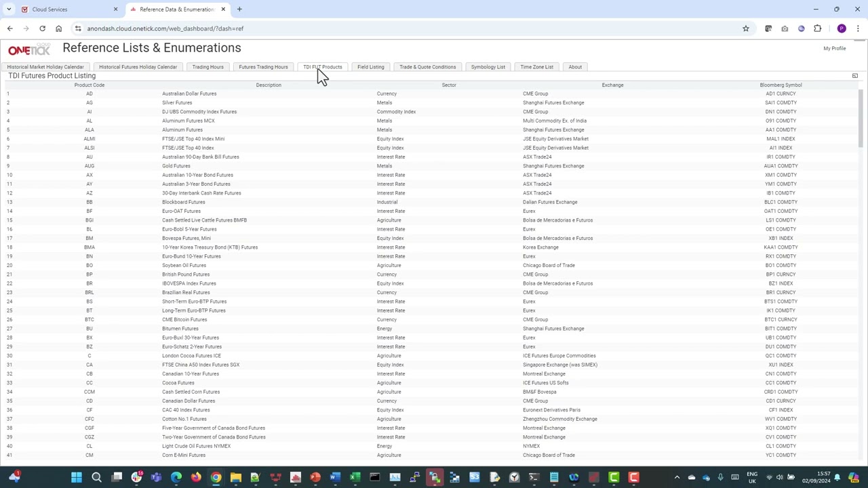This screenshot has width=868, height=488.
Task: Select 'Industrial' sector cell
Action: point(387,202)
